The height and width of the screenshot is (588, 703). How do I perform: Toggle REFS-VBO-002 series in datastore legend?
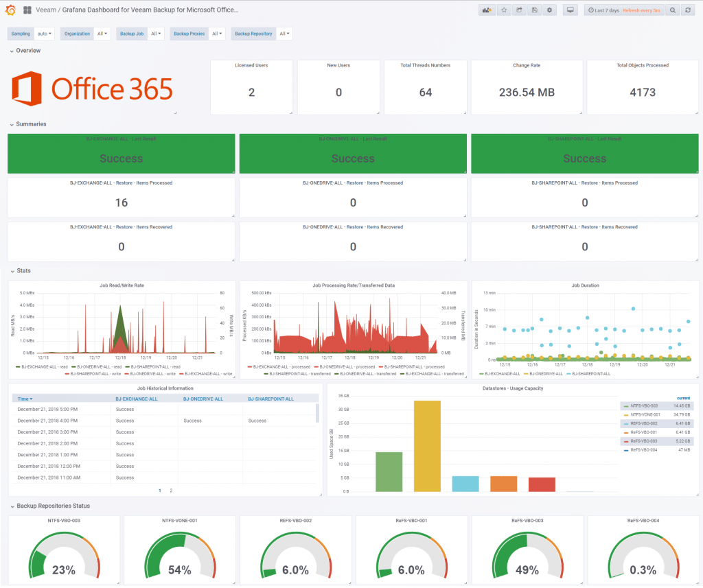coord(643,423)
